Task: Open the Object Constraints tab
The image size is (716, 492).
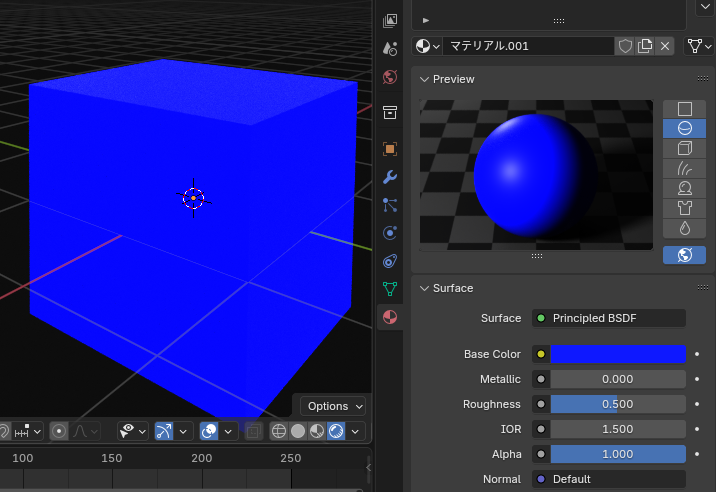Action: (390, 261)
